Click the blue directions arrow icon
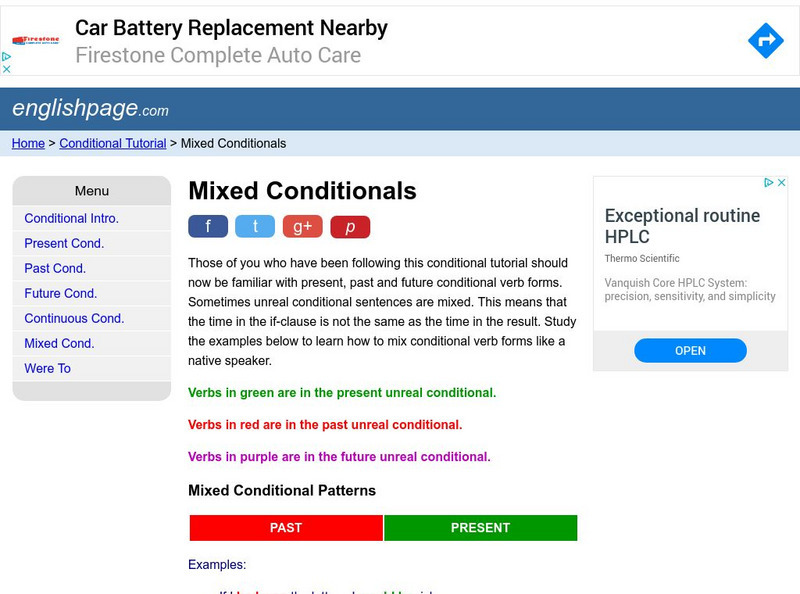 click(x=766, y=41)
